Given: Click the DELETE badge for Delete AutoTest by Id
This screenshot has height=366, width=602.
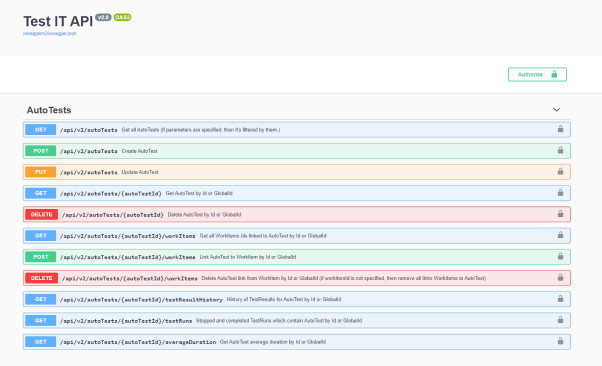Looking at the screenshot, I should [x=41, y=214].
